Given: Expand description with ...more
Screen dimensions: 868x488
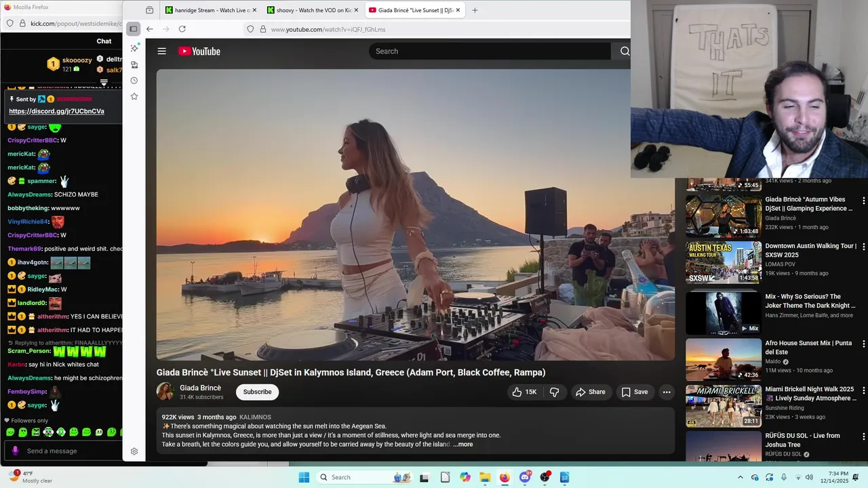Looking at the screenshot, I should pos(463,445).
